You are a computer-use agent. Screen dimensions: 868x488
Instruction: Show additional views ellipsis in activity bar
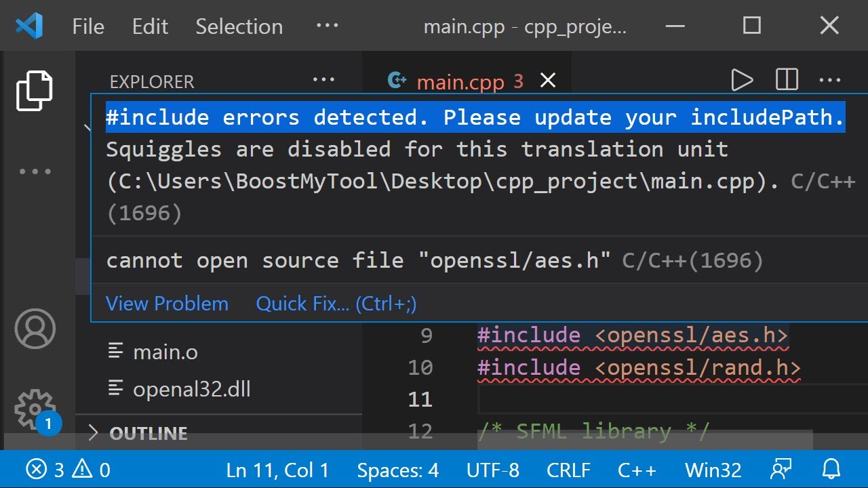35,171
